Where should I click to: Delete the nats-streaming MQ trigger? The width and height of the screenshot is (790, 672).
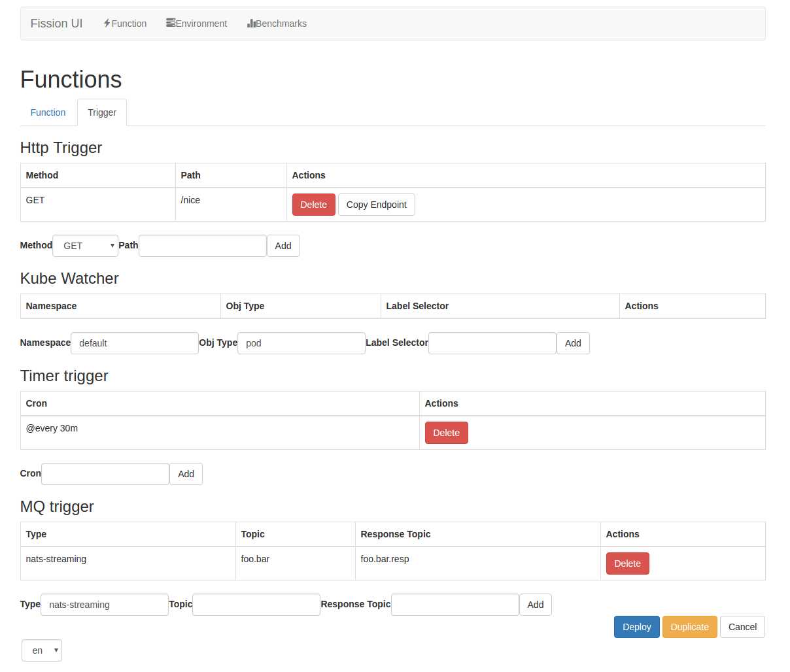[628, 563]
